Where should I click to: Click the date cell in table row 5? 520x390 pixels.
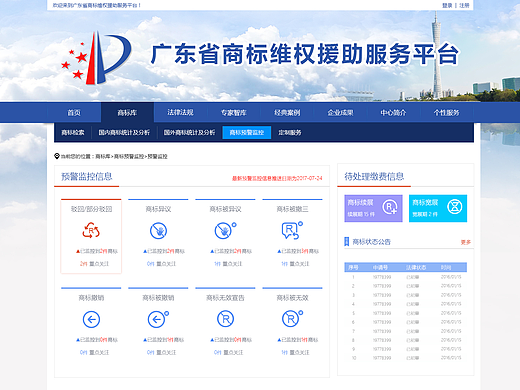451,313
